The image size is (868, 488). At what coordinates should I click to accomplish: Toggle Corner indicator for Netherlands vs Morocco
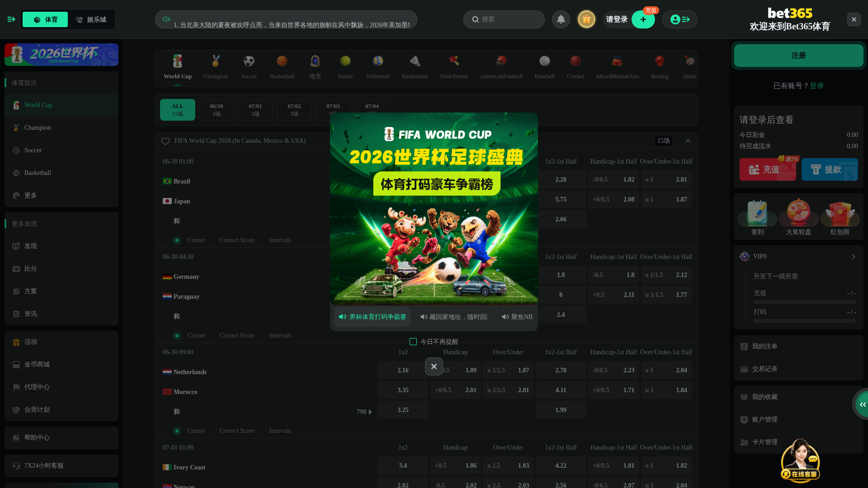177,431
